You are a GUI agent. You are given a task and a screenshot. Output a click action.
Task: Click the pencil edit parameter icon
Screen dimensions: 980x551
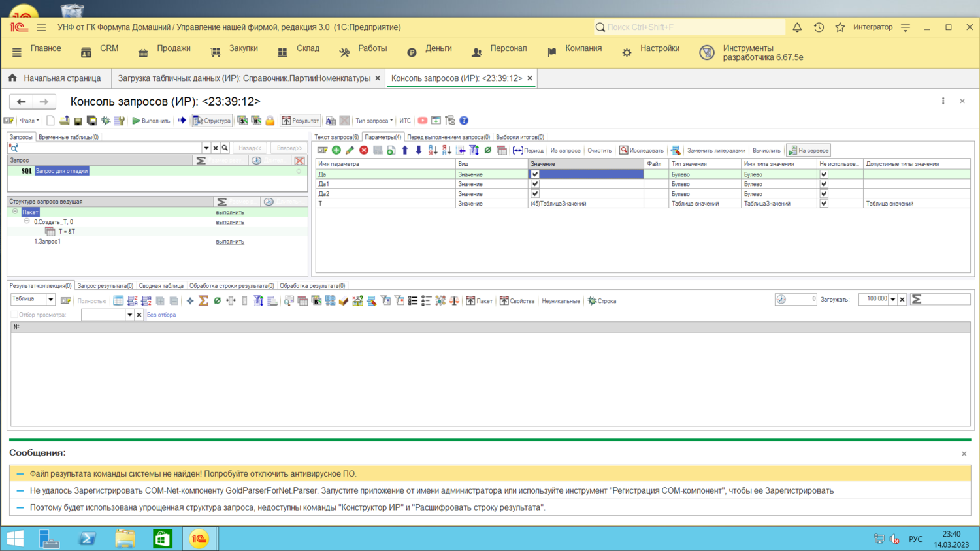pyautogui.click(x=350, y=150)
